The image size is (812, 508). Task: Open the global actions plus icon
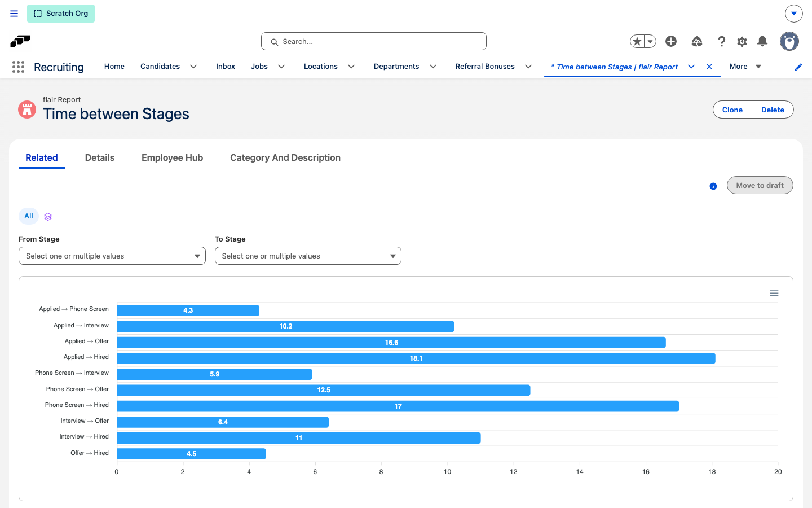(x=671, y=41)
